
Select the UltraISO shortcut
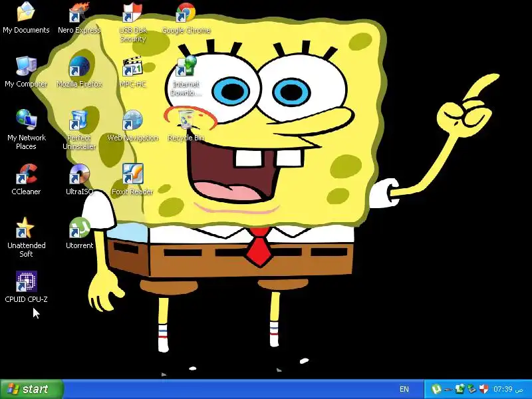point(79,179)
